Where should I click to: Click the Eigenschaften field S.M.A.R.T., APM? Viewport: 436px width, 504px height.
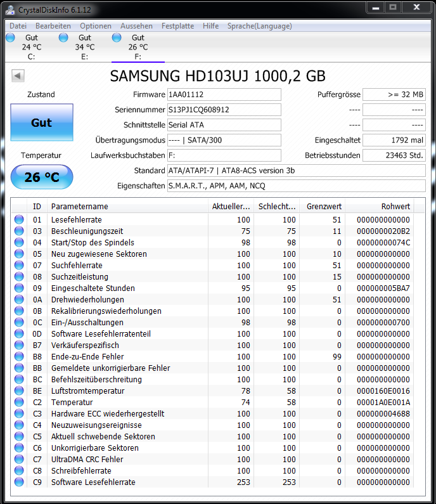point(296,186)
